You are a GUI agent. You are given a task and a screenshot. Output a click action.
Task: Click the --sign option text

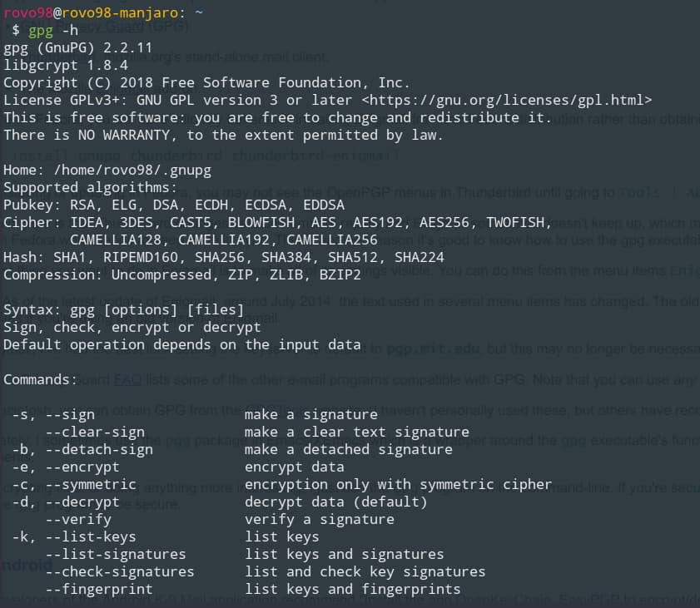point(70,414)
